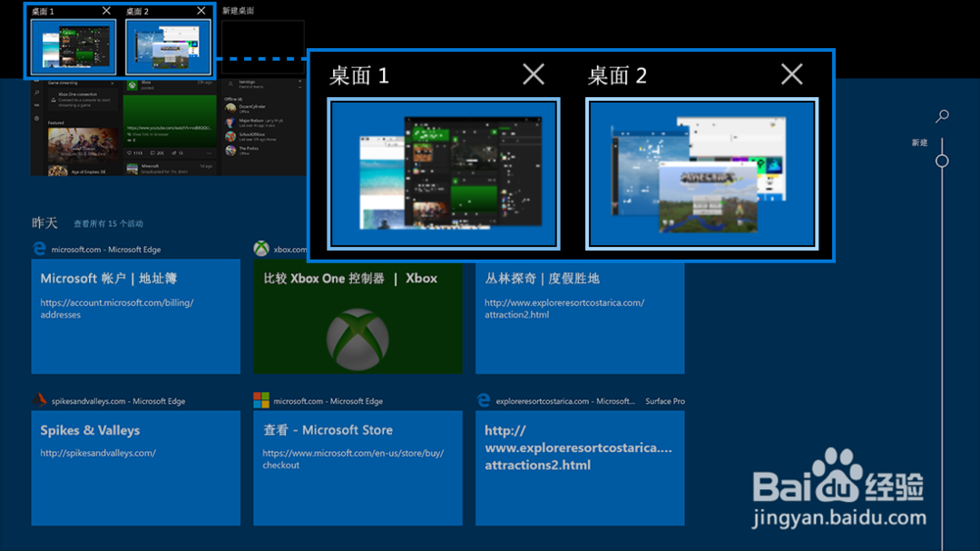Open Spikes & Valleys activity card
The height and width of the screenshot is (551, 980).
click(135, 468)
